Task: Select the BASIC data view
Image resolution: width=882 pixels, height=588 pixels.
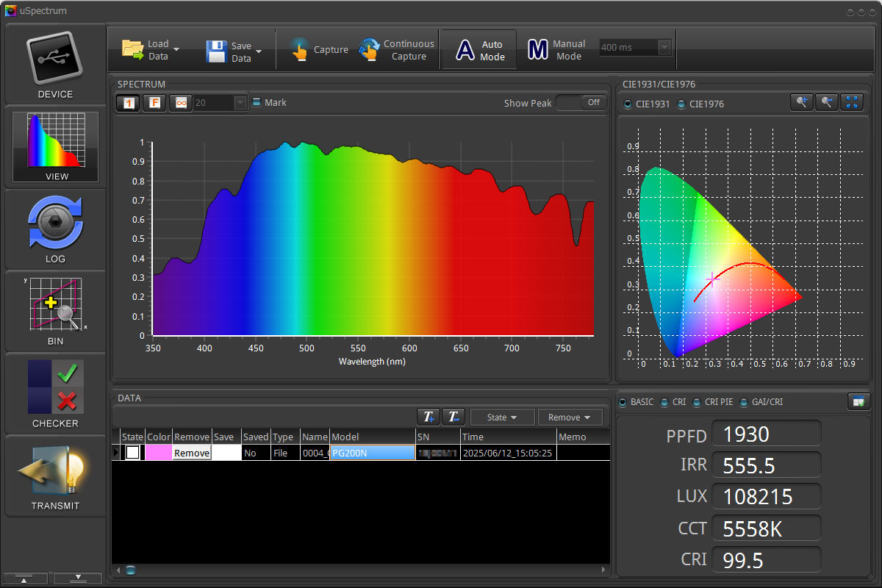Action: tap(623, 402)
